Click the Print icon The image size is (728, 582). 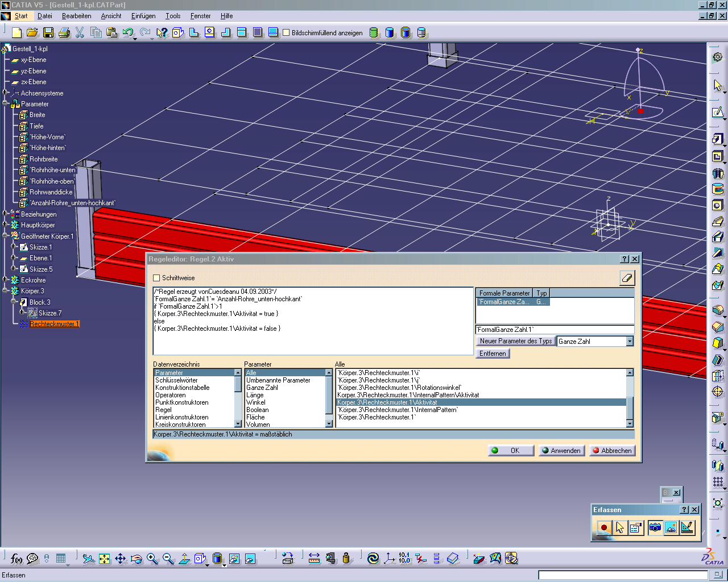coord(64,33)
